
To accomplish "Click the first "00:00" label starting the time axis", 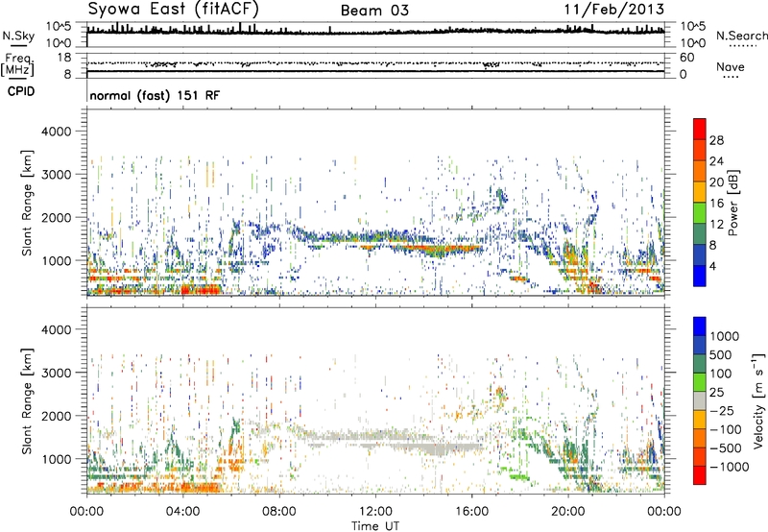I will pyautogui.click(x=86, y=512).
